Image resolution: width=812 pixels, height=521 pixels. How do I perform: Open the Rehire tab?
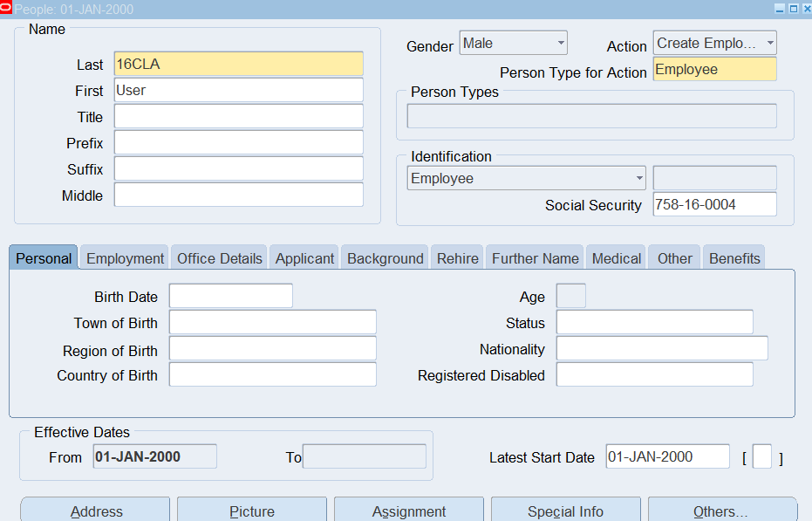(457, 258)
